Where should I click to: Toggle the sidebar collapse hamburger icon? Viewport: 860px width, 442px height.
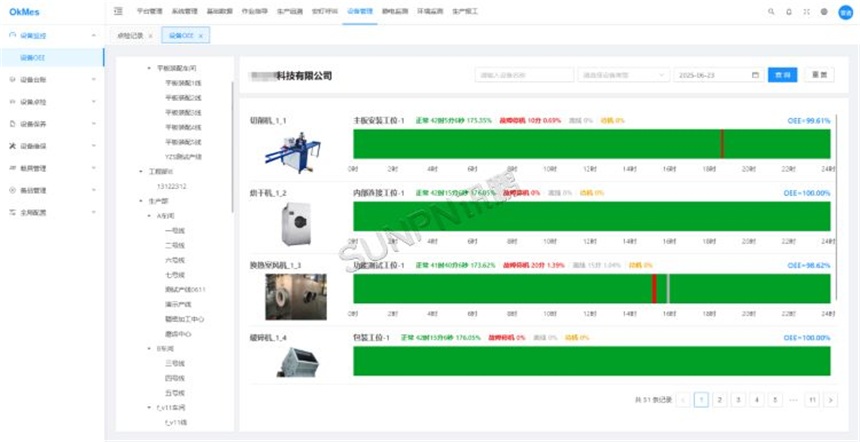click(118, 11)
